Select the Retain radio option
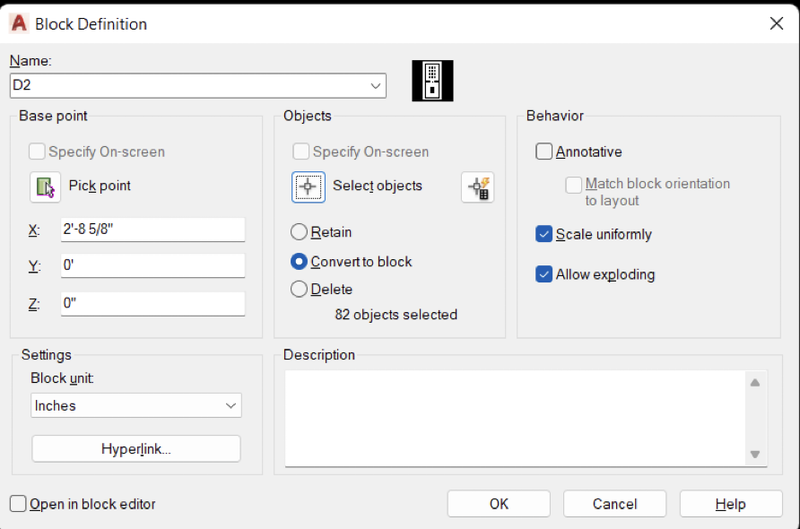The image size is (800, 529). 299,232
